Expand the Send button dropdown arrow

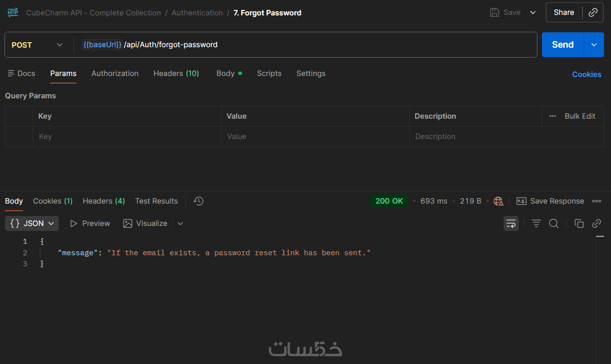coord(594,45)
